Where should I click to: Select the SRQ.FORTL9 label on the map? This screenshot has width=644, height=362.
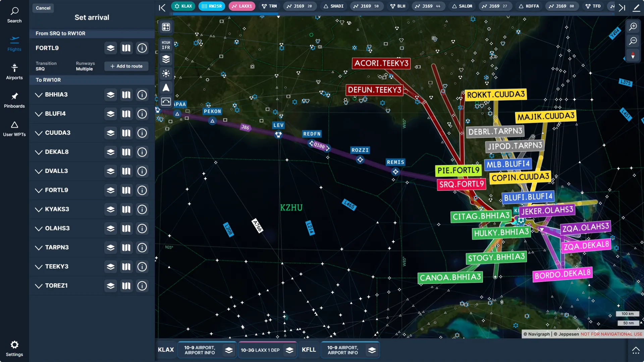tap(461, 184)
